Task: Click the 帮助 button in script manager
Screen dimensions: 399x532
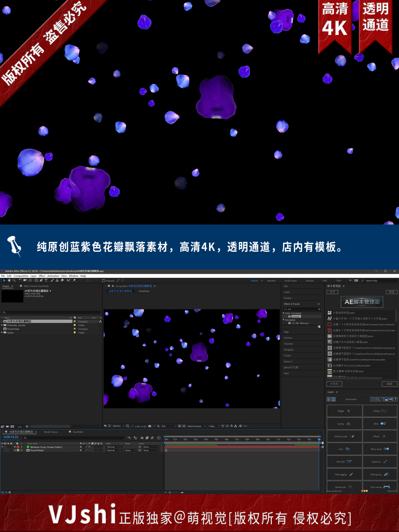Action: (x=392, y=292)
